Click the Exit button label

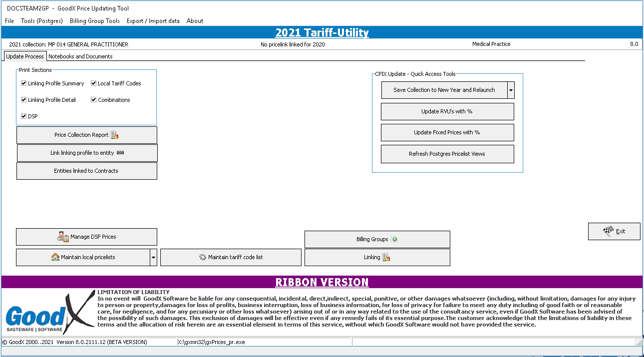(x=621, y=231)
